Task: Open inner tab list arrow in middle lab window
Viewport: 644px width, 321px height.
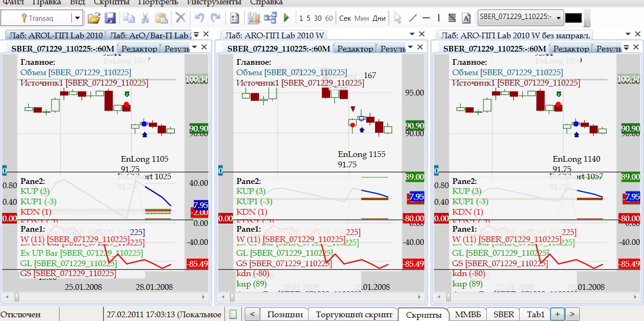Action: click(x=411, y=47)
